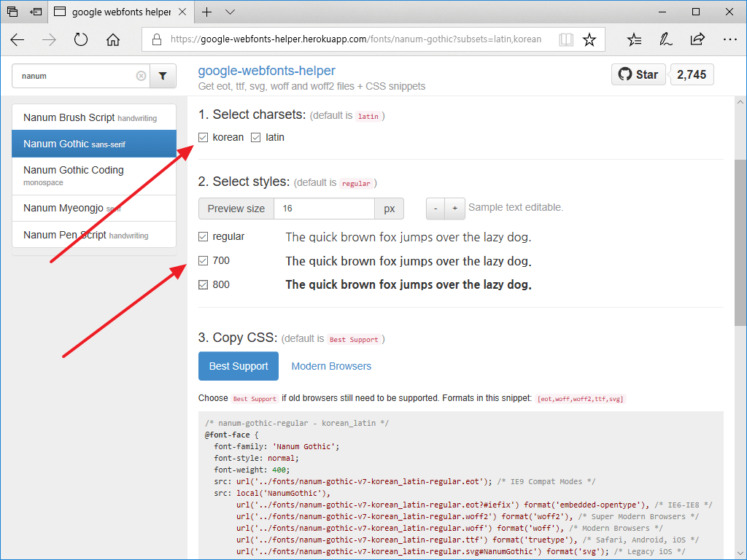
Task: Open the font filter funnel button
Action: [163, 76]
